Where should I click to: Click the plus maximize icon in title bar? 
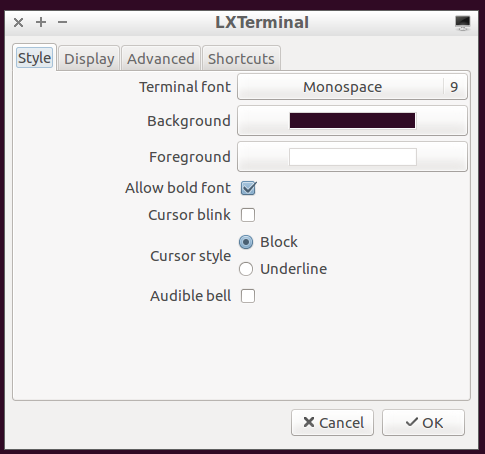click(41, 22)
